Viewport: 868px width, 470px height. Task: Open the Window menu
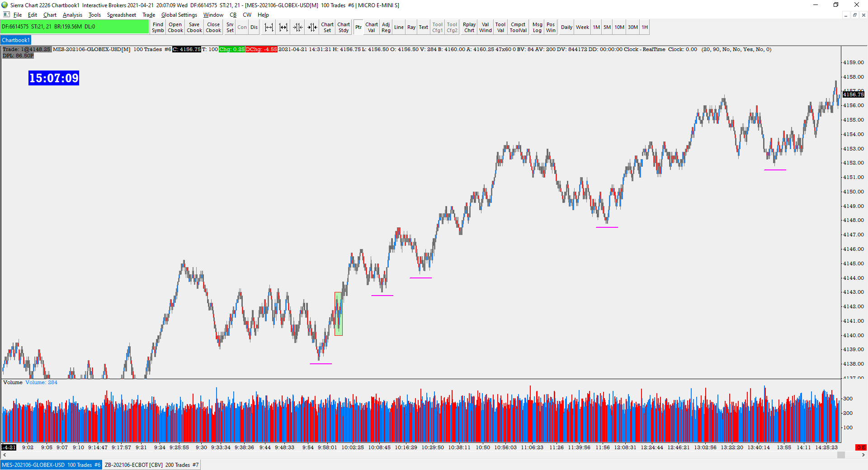(213, 15)
